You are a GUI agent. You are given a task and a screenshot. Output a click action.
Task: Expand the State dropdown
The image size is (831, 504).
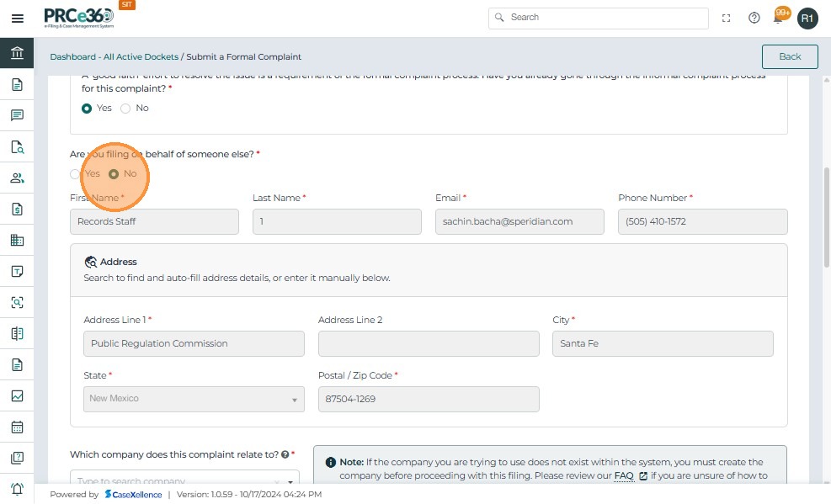point(194,399)
